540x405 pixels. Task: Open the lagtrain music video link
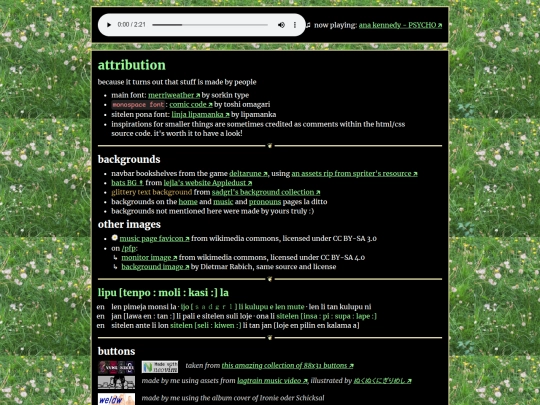[272, 381]
